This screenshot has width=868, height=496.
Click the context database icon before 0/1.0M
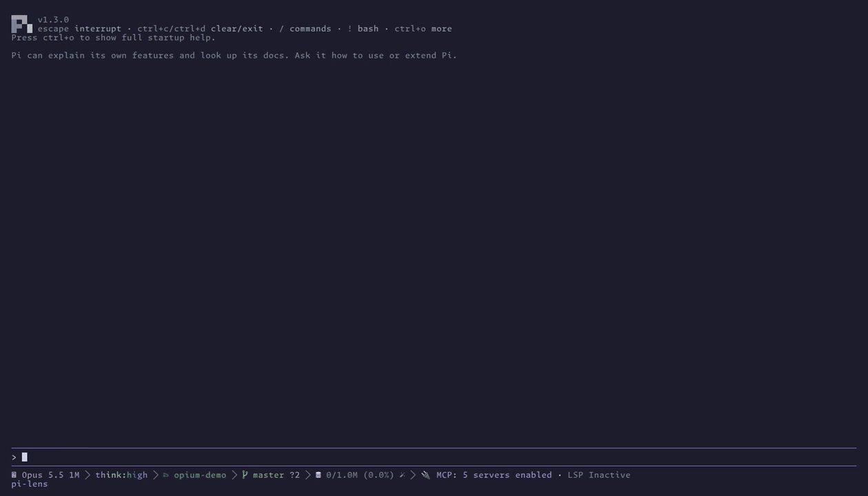[x=318, y=475]
